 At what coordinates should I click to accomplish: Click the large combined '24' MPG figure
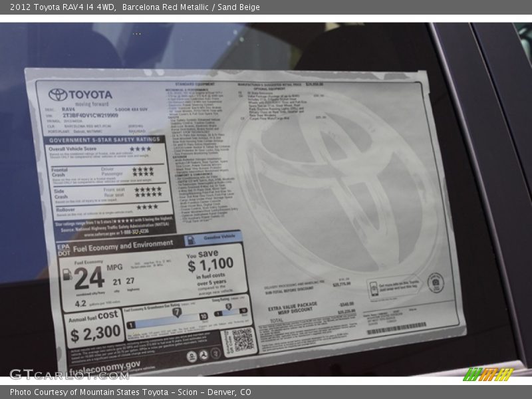tap(89, 277)
